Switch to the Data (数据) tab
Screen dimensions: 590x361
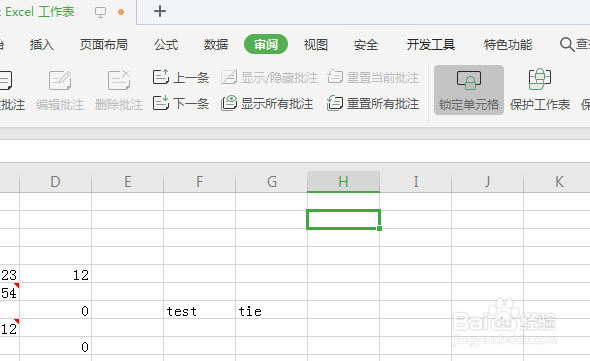216,44
